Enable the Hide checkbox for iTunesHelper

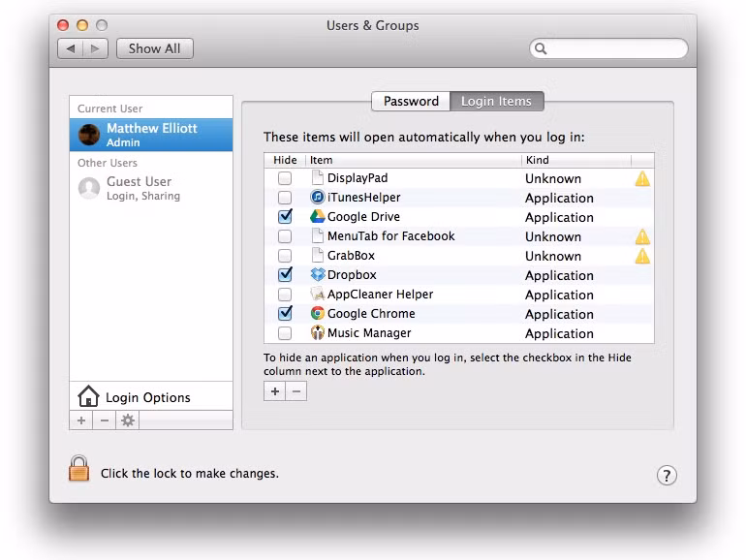(x=285, y=198)
